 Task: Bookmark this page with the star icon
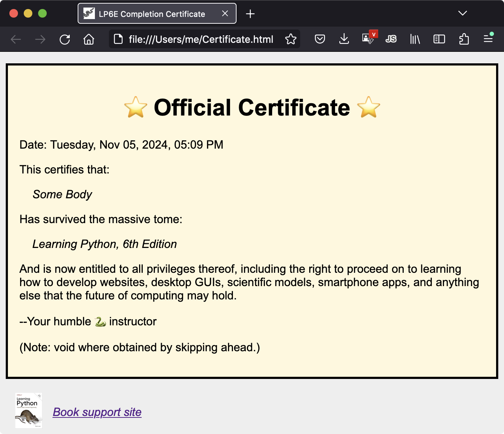[290, 39]
